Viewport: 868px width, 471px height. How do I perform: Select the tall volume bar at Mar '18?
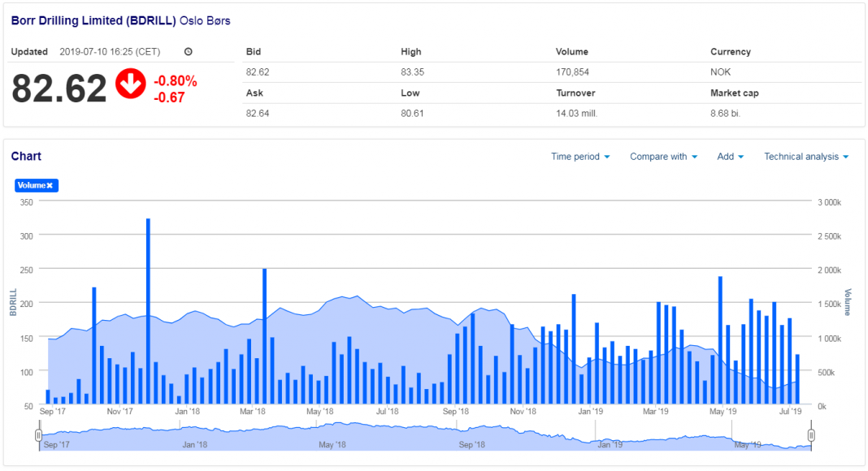pos(265,333)
